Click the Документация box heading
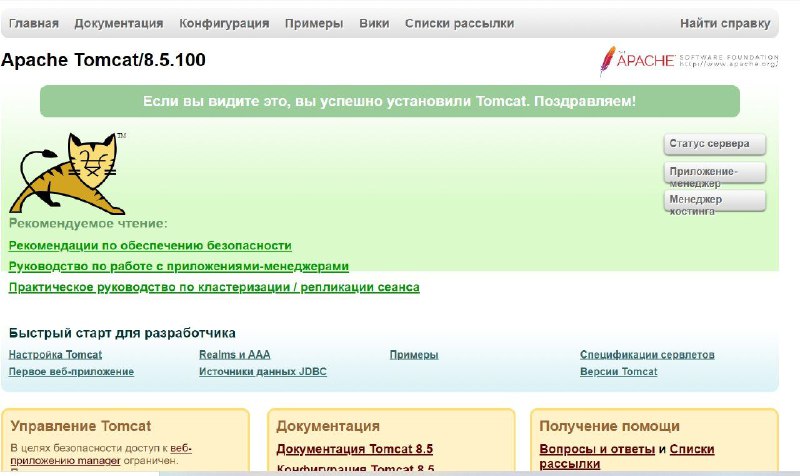This screenshot has height=476, width=800. (328, 426)
